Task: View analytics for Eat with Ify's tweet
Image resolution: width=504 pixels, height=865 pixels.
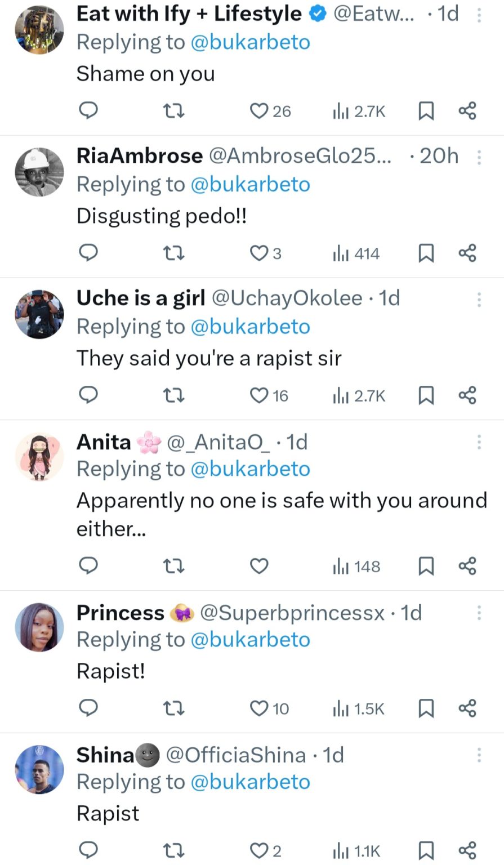Action: click(359, 111)
